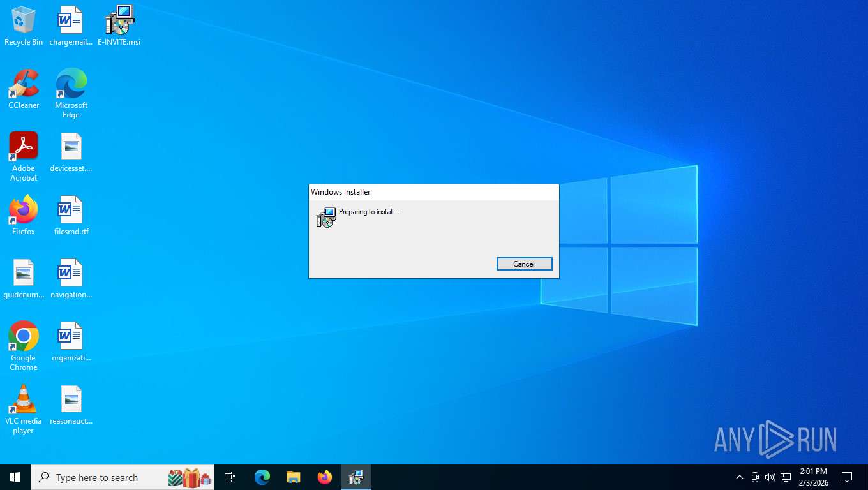The height and width of the screenshot is (490, 868).
Task: Select the chargemail Word document
Action: coord(71,27)
